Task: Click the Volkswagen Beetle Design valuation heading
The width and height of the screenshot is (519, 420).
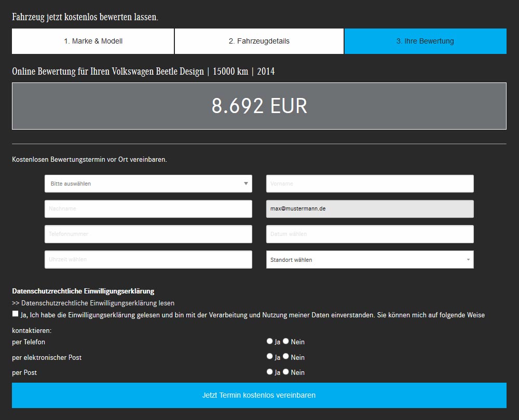Action: click(x=143, y=72)
